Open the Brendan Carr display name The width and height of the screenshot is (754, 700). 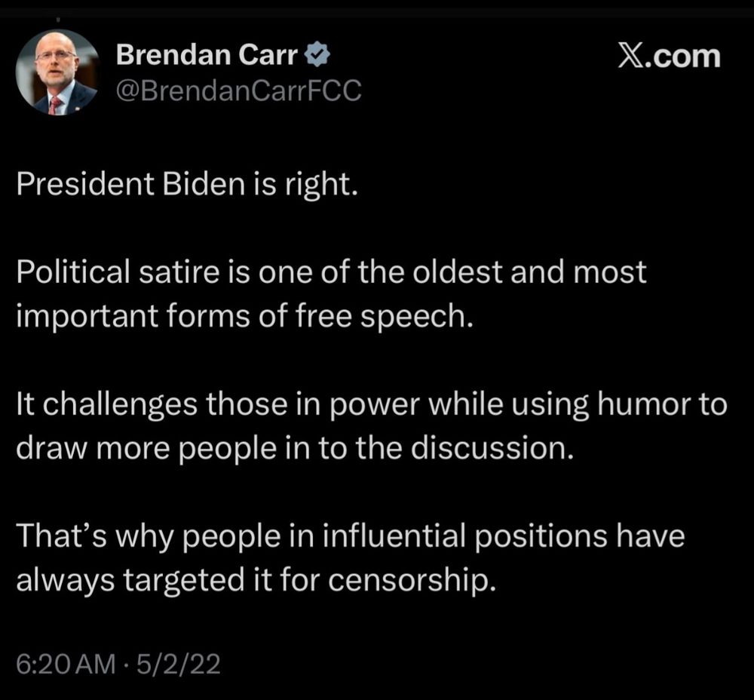[x=207, y=54]
